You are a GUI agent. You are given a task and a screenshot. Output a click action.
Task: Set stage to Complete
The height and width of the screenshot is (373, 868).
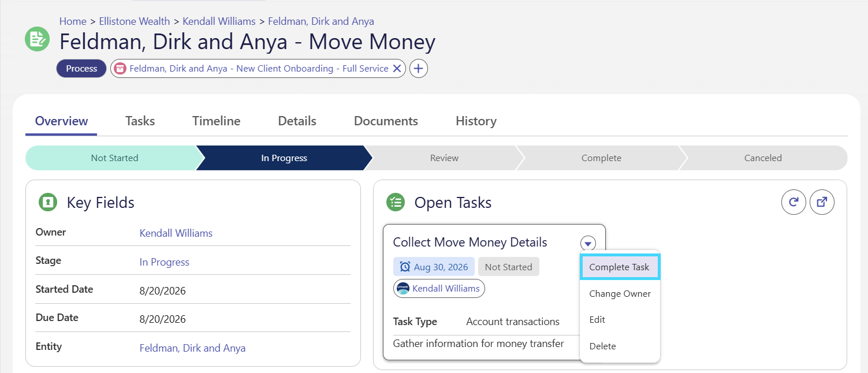point(601,158)
